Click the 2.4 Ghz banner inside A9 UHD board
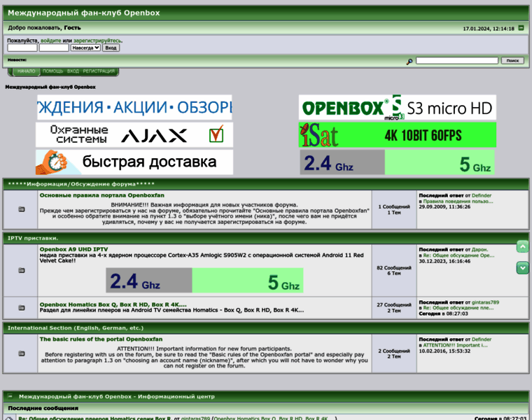 pyautogui.click(x=204, y=280)
